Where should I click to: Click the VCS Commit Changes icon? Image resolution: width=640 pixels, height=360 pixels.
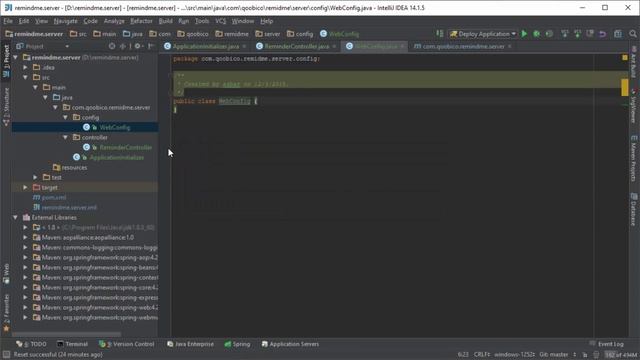point(577,34)
